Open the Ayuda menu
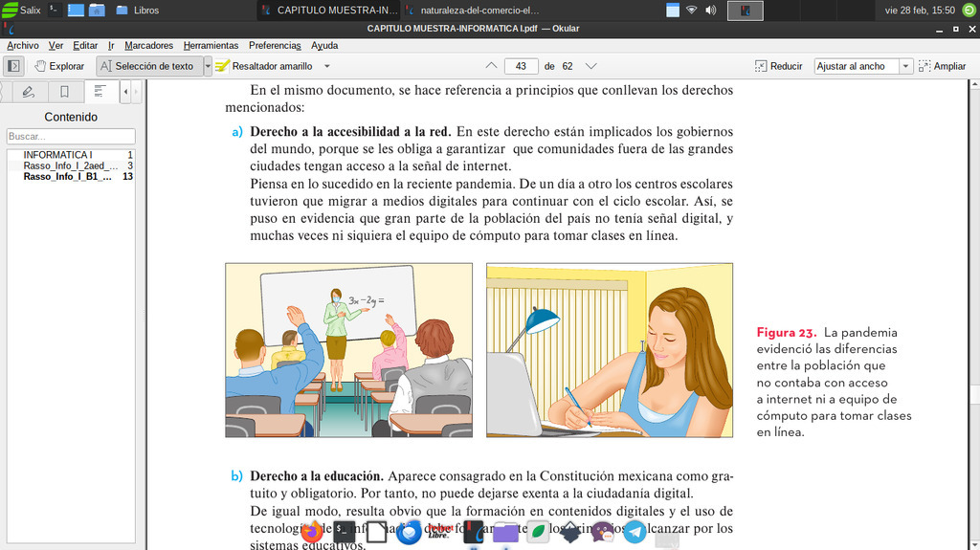 point(324,46)
